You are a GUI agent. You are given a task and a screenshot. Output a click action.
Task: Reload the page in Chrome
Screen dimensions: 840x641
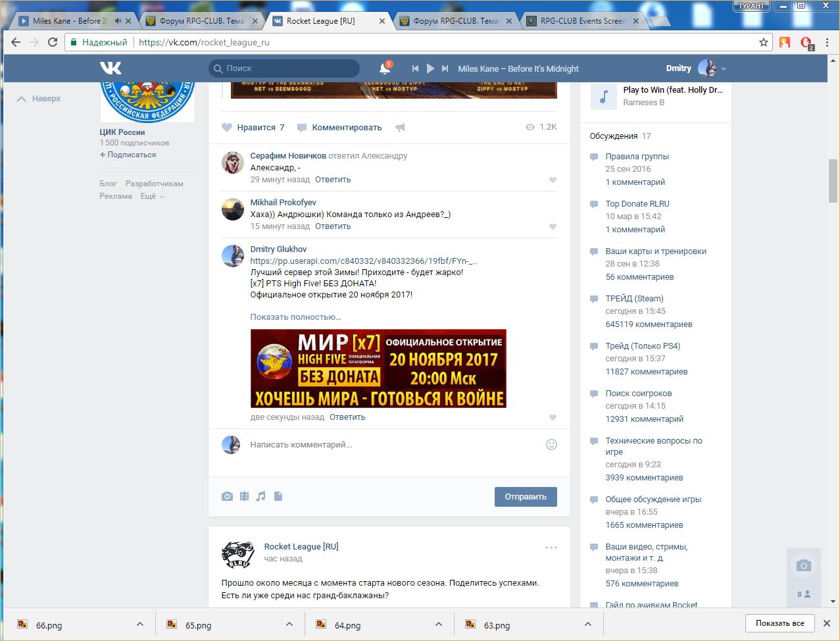[x=53, y=42]
